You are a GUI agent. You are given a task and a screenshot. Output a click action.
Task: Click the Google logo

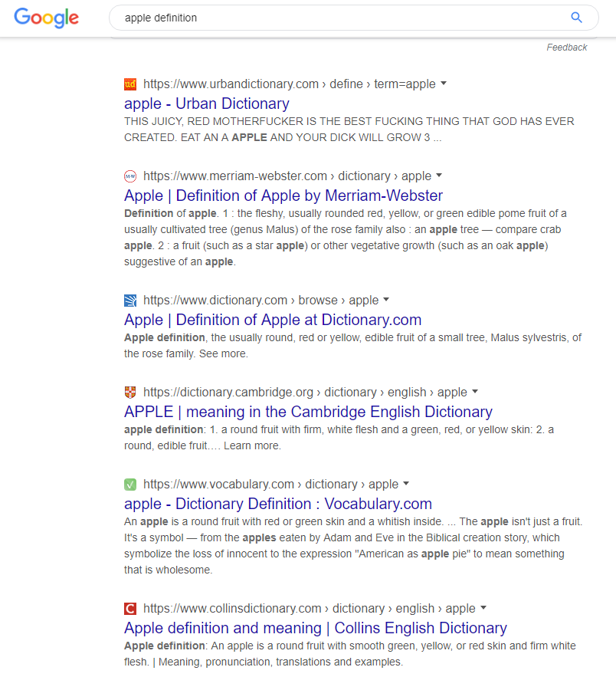coord(47,18)
